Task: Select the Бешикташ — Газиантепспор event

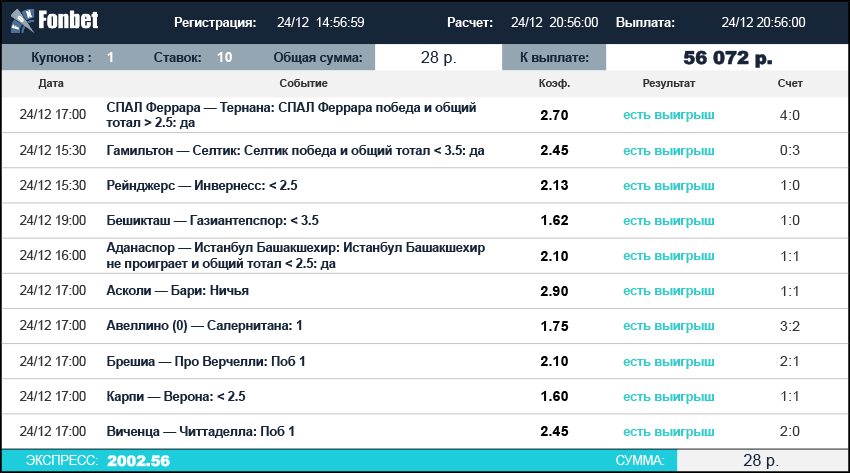Action: tap(212, 221)
